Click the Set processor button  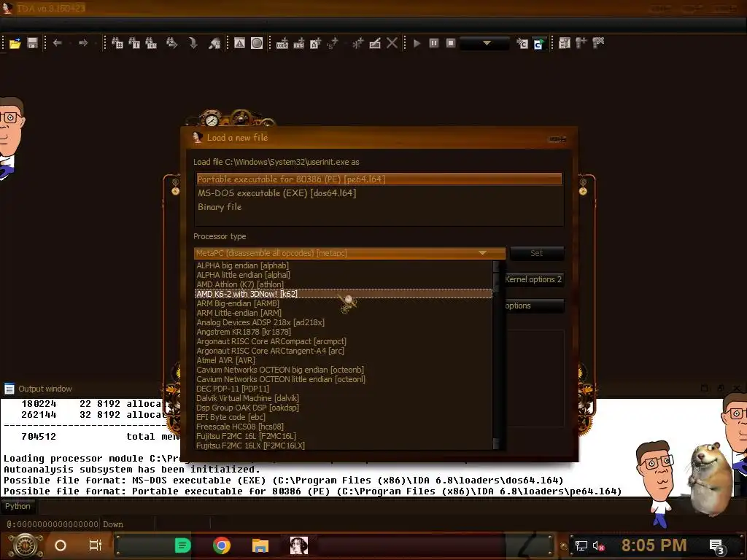(537, 253)
